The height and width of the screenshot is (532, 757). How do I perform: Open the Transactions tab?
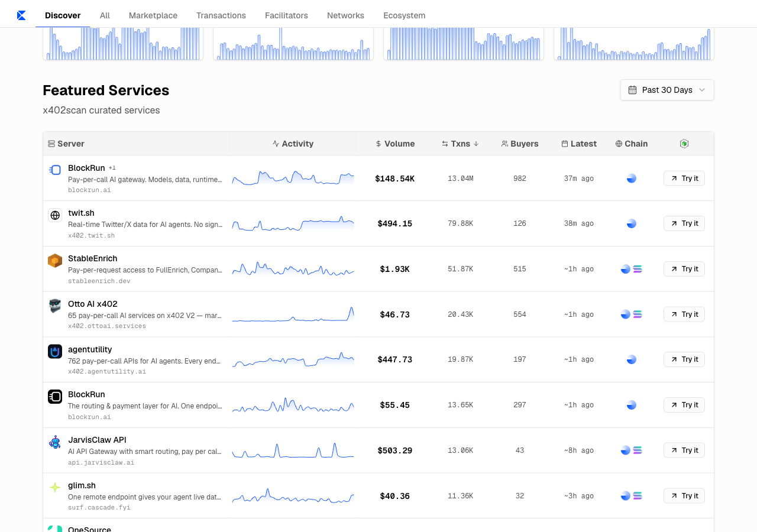(x=221, y=15)
